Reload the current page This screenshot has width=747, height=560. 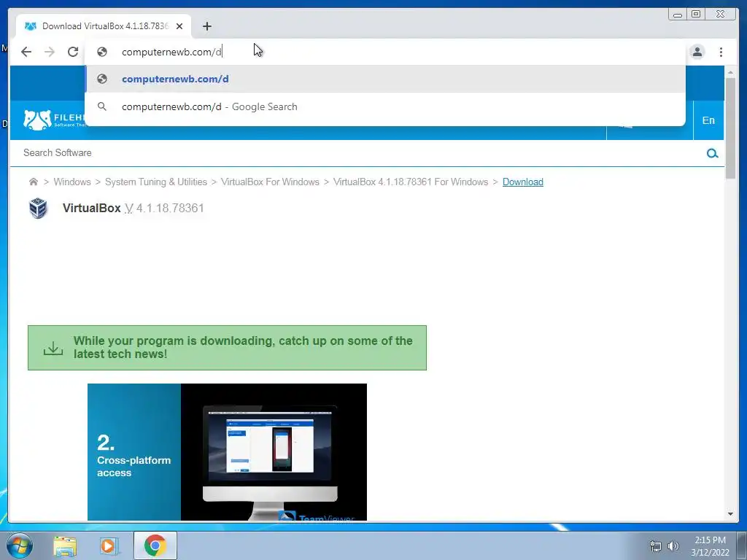pos(73,52)
